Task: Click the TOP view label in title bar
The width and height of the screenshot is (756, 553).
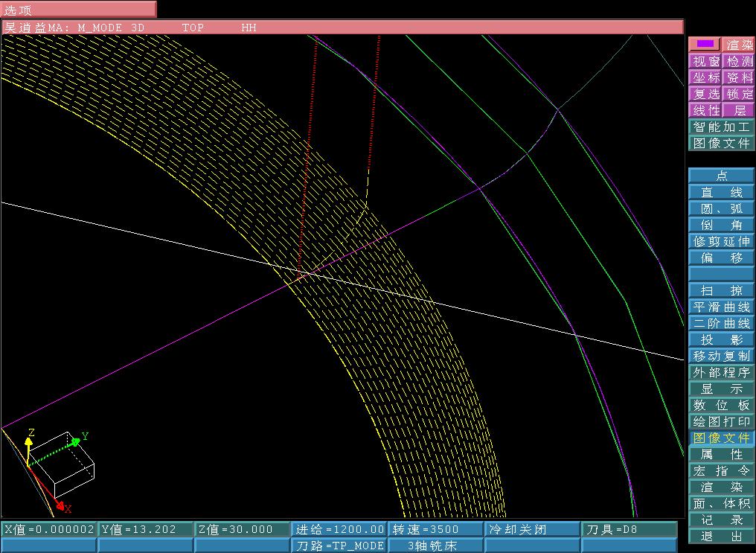Action: [193, 28]
